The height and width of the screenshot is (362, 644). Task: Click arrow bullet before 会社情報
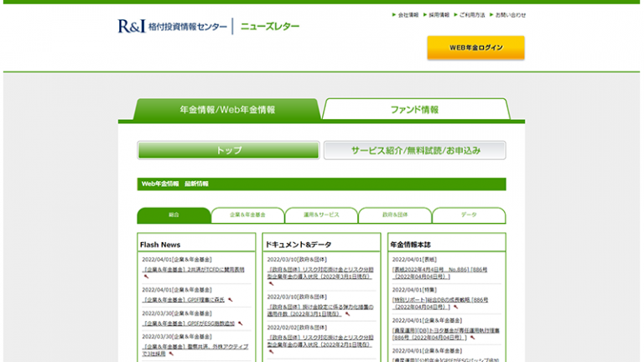[394, 15]
